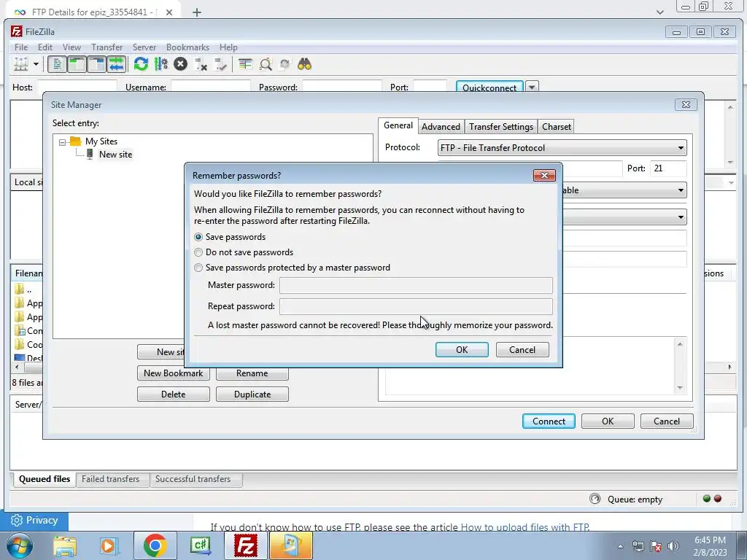The width and height of the screenshot is (747, 560).
Task: Refresh file and folder lists
Action: pos(141,64)
